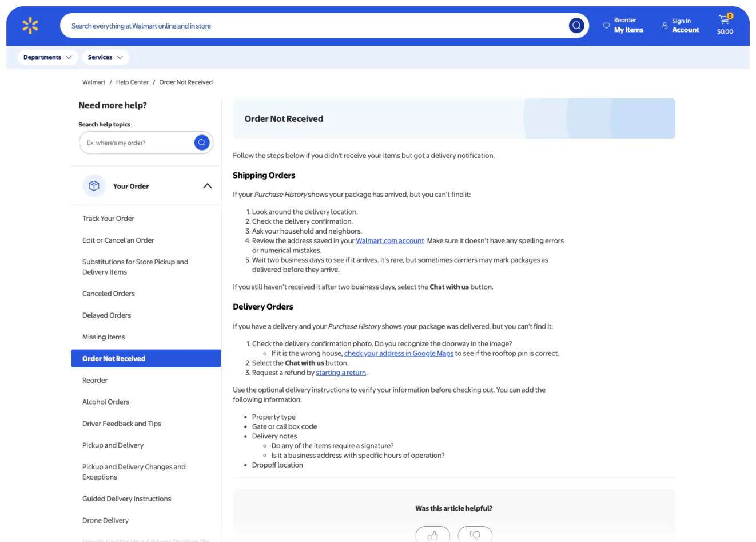Click Check the delivery confirmation step
This screenshot has height=542, width=756.
pyautogui.click(x=303, y=221)
